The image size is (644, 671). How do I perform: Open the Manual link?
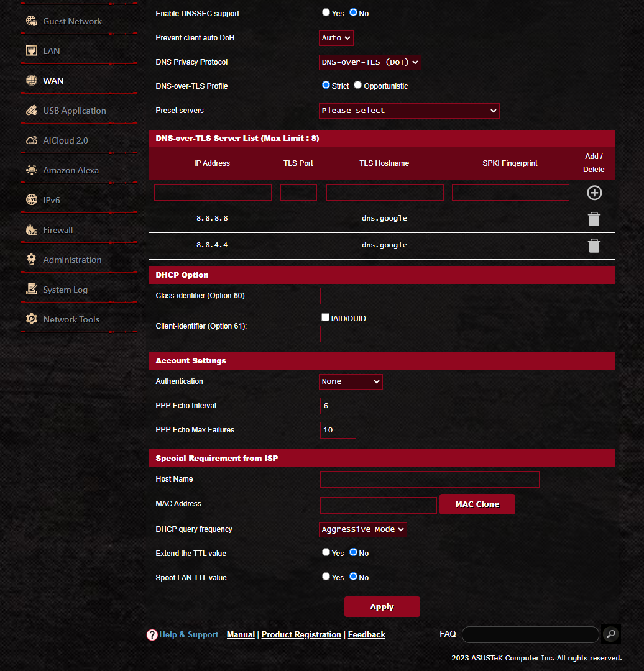pos(241,634)
